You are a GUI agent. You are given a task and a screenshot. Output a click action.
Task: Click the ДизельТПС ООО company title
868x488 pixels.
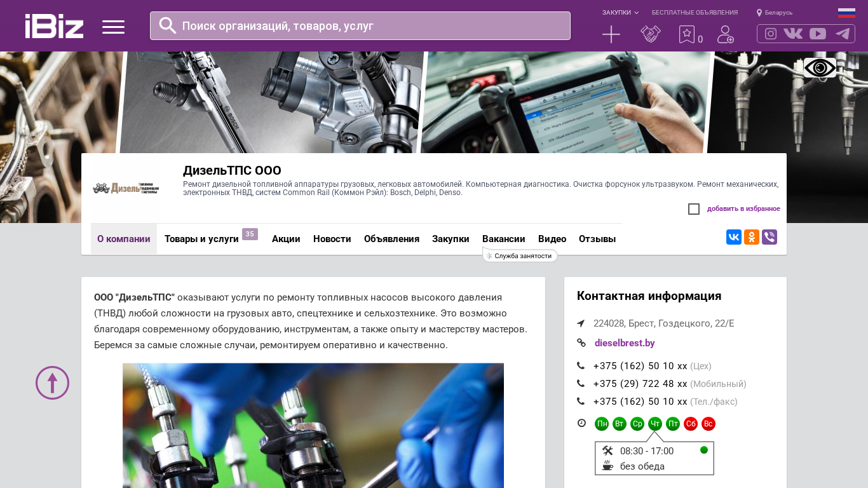click(x=232, y=170)
